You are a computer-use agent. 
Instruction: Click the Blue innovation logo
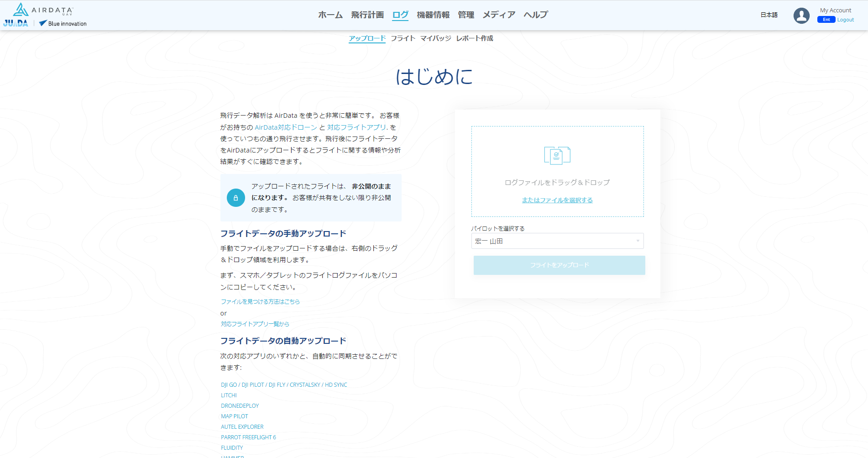pyautogui.click(x=63, y=23)
